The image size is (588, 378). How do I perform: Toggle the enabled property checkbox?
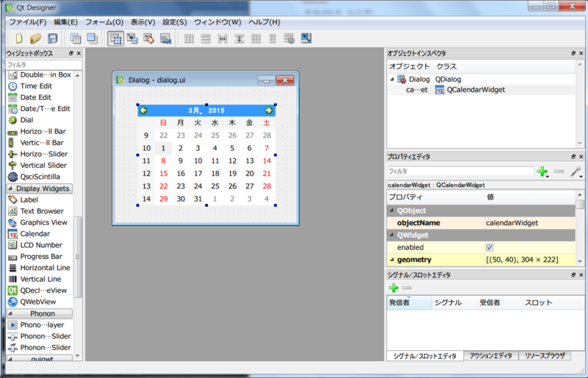coord(490,247)
